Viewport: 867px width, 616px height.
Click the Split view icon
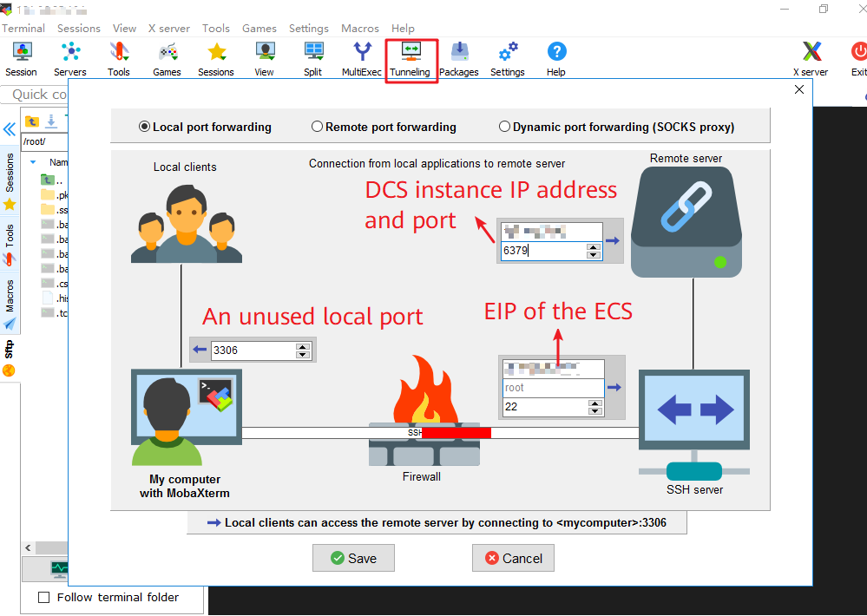312,59
